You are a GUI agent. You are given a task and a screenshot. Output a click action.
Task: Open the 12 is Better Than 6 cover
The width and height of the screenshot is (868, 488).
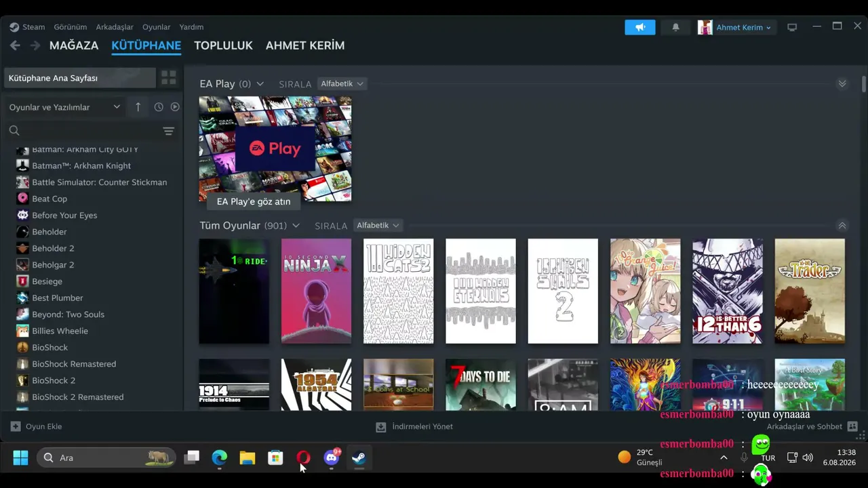tap(728, 291)
